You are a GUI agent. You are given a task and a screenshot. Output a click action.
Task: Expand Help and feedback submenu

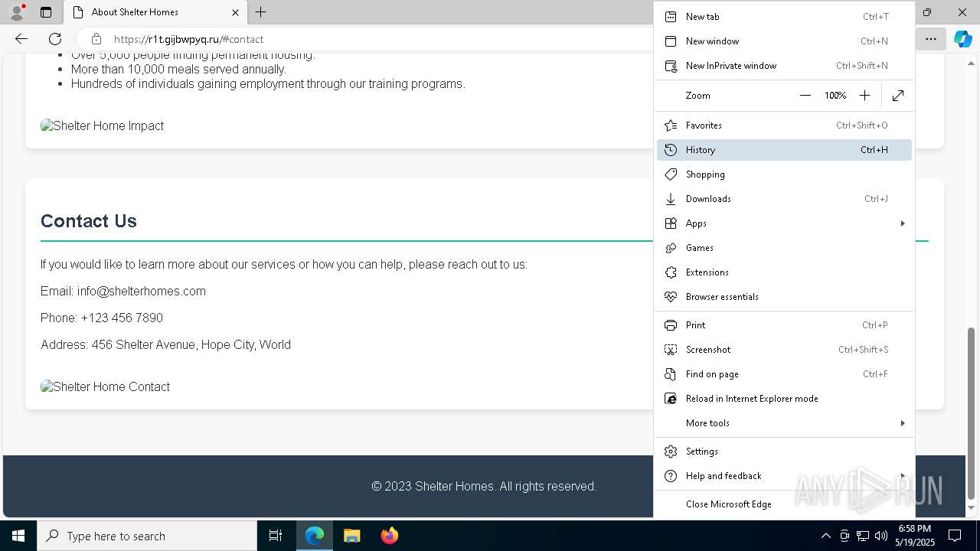pos(784,476)
